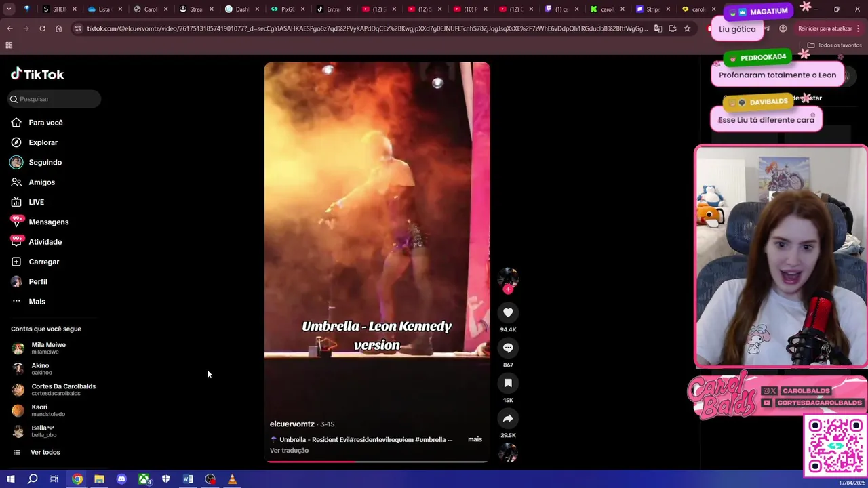Open Para você feed in sidebar
Viewport: 868px width, 488px height.
[45, 123]
